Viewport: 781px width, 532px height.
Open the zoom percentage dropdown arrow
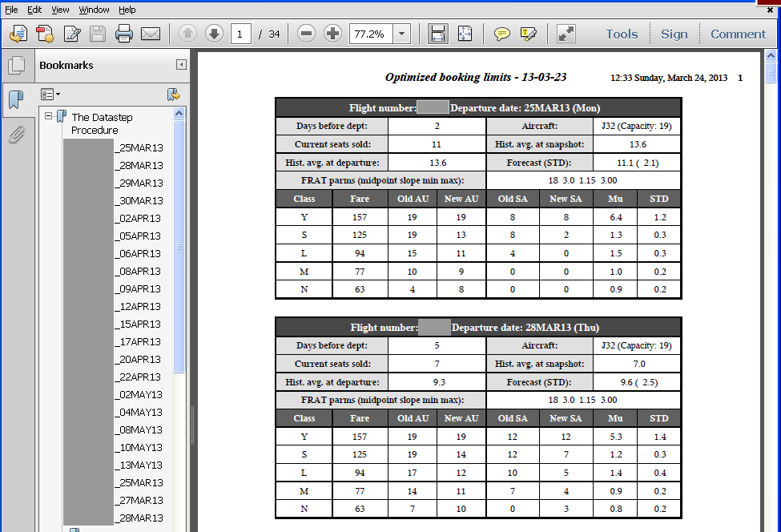coord(401,34)
